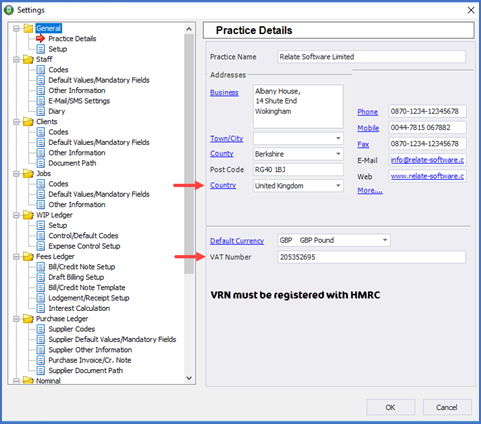Open the County dropdown showing Berkshire
The height and width of the screenshot is (424, 481).
pos(338,154)
